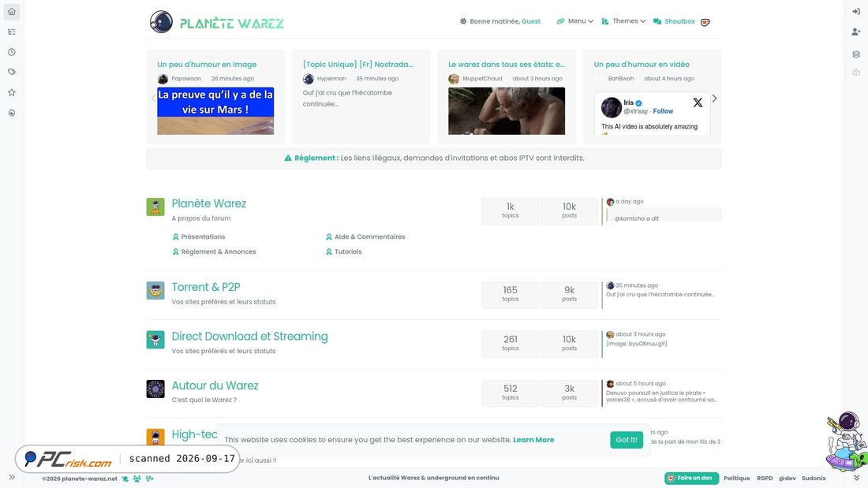The height and width of the screenshot is (488, 868).
Task: Click Papawaan avatar in first card
Action: pos(163,79)
